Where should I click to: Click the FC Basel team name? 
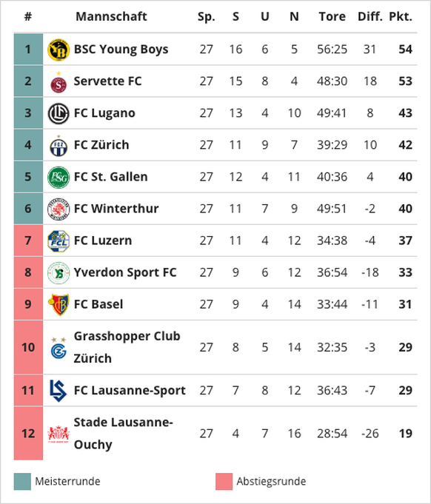[x=98, y=304]
